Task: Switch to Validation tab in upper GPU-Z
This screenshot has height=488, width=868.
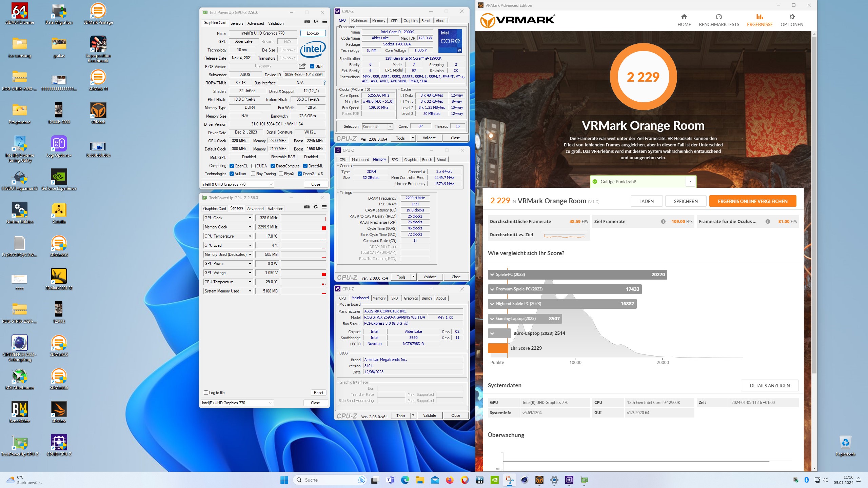Action: pyautogui.click(x=276, y=23)
